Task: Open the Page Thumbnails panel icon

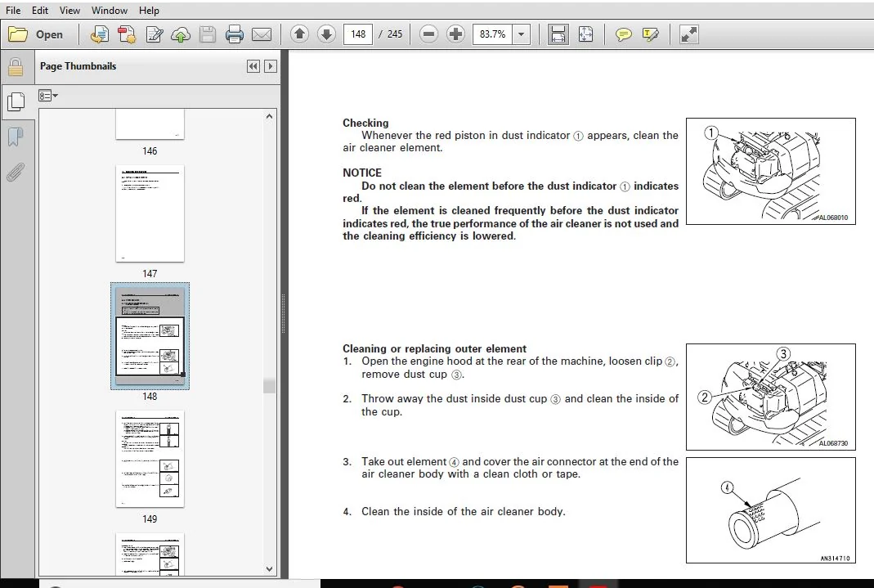Action: 16,102
